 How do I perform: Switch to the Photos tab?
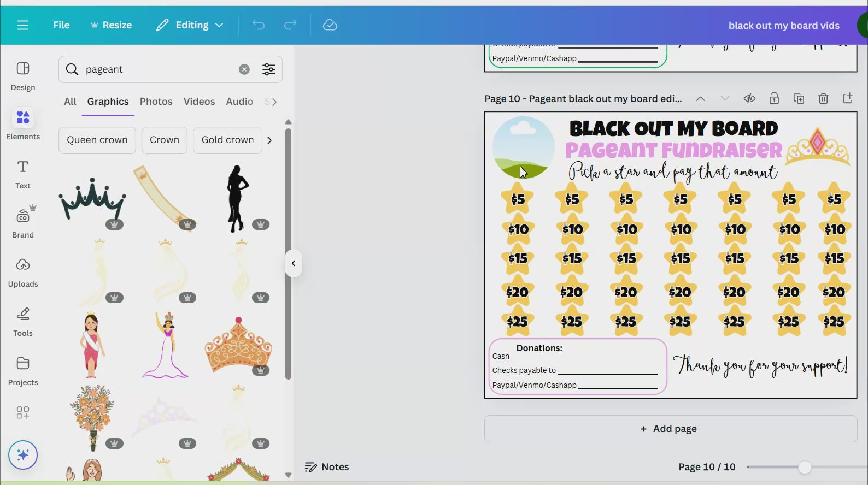[x=156, y=102]
